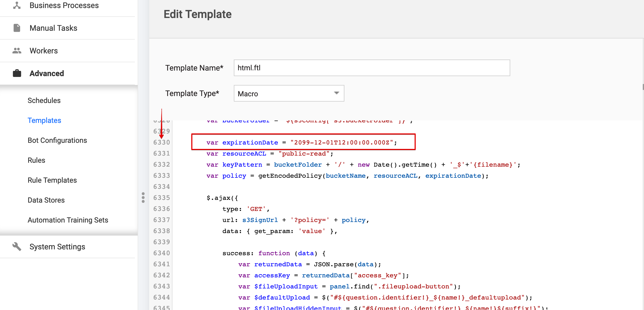Click the Advanced briefcase icon
644x310 pixels.
click(x=17, y=73)
